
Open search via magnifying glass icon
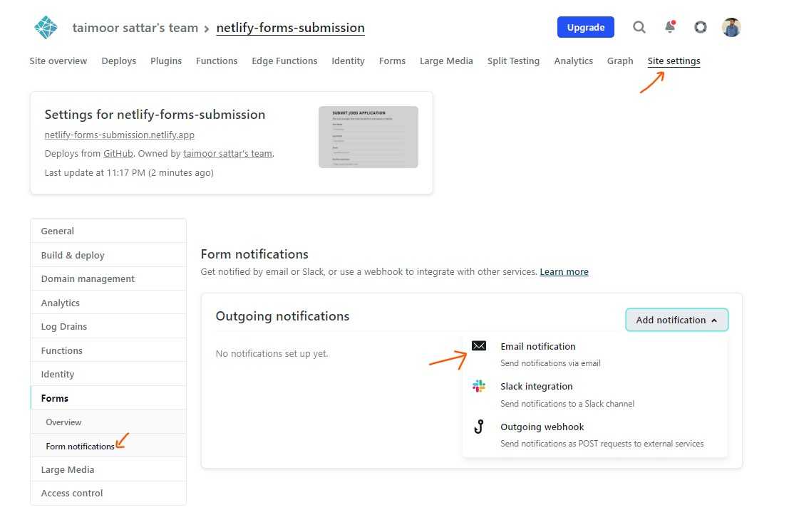coord(639,27)
